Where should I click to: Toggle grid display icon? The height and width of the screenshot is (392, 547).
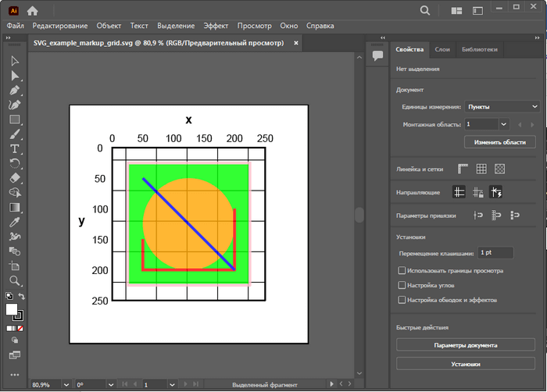[481, 169]
